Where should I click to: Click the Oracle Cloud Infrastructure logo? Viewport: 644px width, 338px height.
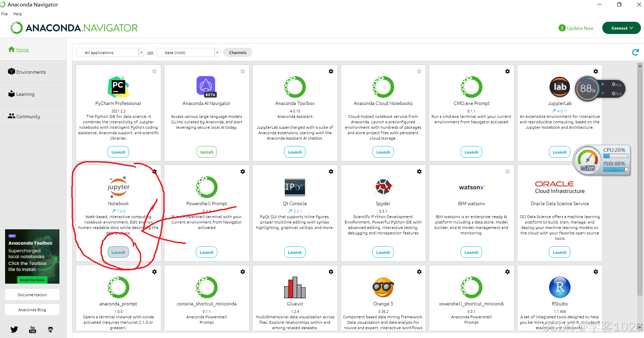click(559, 187)
